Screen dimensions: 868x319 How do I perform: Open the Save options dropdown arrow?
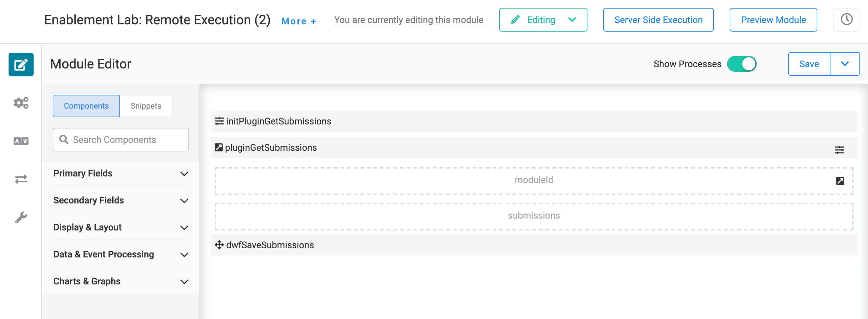point(844,64)
